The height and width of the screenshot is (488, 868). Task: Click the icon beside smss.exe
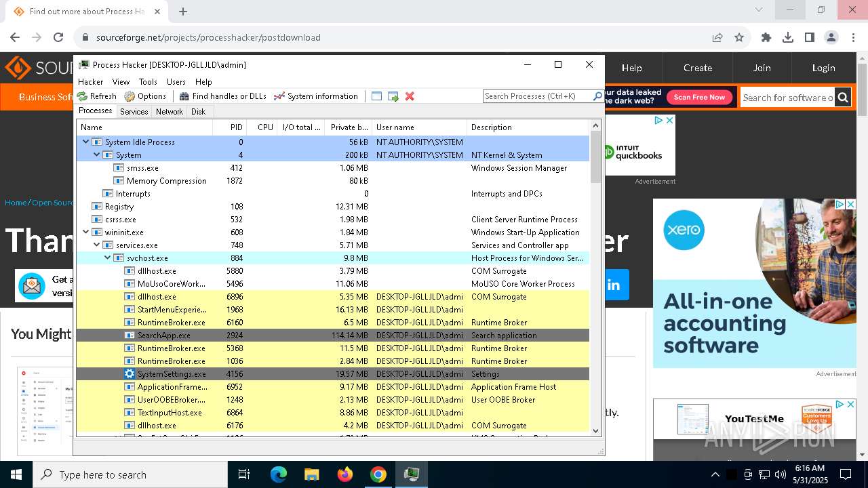click(x=119, y=167)
